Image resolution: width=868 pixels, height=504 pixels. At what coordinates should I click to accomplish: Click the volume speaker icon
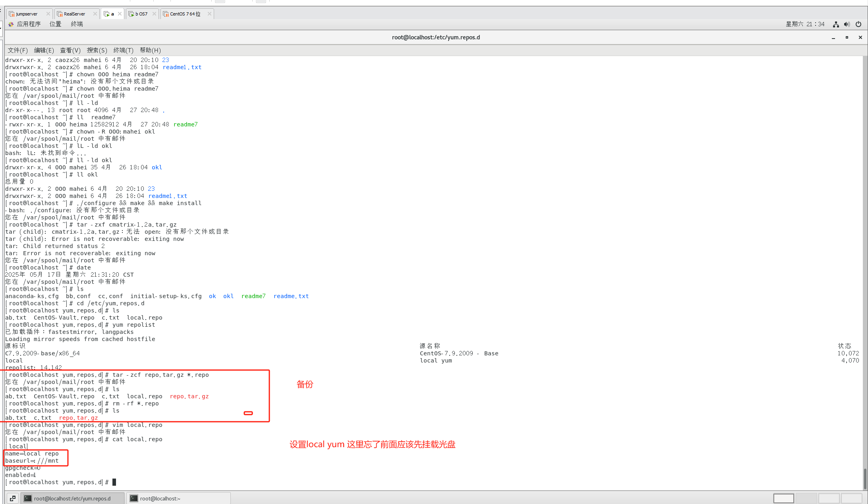(847, 24)
